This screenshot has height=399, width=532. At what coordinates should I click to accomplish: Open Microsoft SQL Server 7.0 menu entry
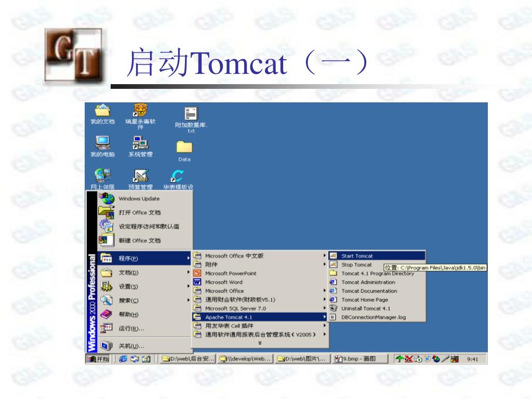click(260, 309)
